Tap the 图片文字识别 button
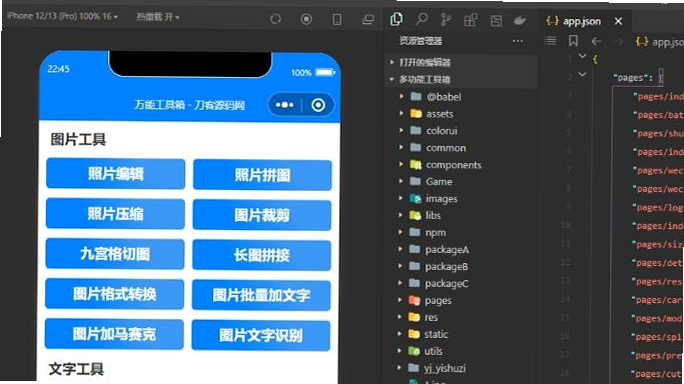Screen dimensions: 684x384 pyautogui.click(x=260, y=336)
